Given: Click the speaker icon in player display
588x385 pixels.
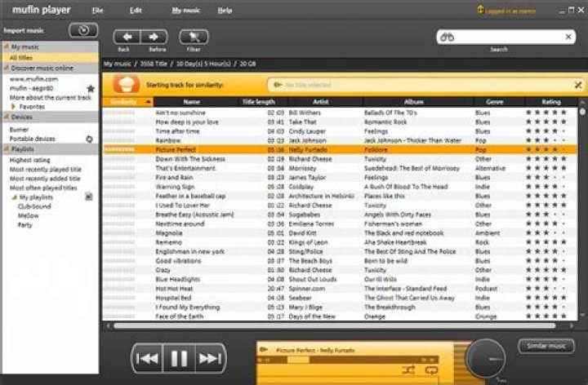Looking at the screenshot, I should click(264, 350).
